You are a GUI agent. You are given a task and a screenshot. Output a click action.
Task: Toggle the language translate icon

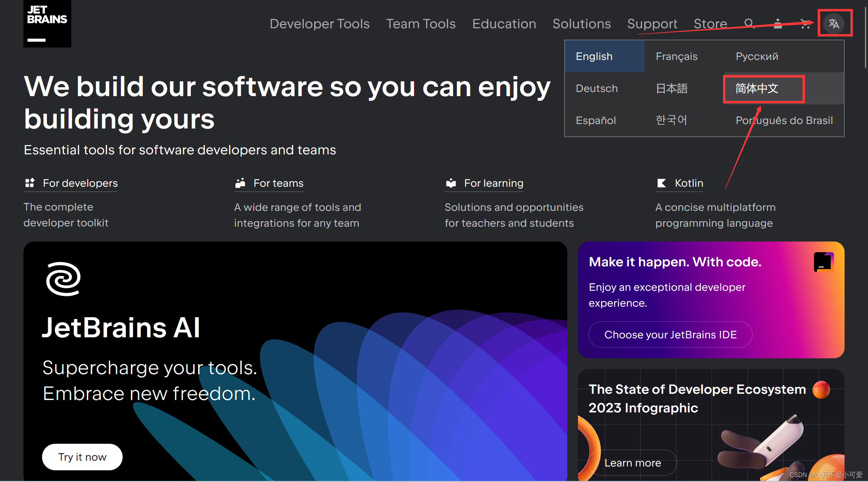(834, 24)
